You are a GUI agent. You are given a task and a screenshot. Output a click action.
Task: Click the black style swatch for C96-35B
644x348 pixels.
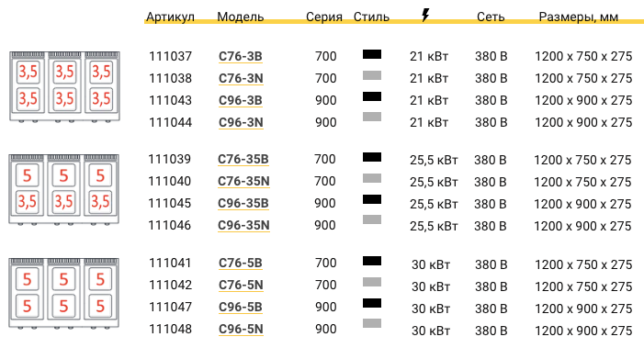coord(372,199)
